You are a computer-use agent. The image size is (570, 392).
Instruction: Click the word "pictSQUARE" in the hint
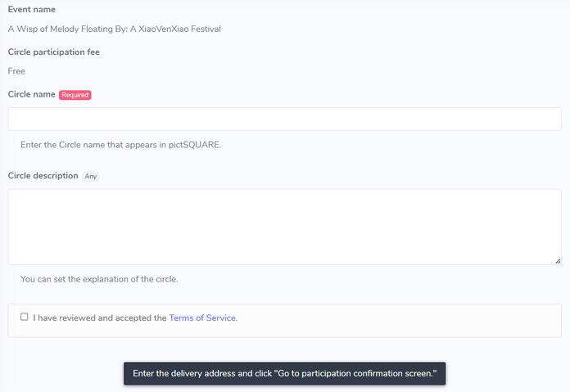[192, 145]
